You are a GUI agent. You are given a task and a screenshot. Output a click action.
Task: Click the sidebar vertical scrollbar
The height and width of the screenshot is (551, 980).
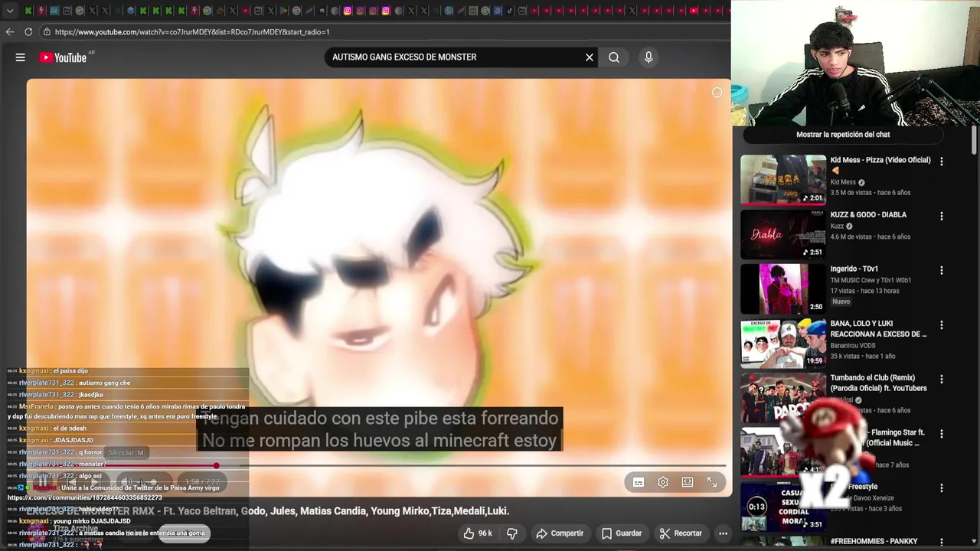pos(974,139)
